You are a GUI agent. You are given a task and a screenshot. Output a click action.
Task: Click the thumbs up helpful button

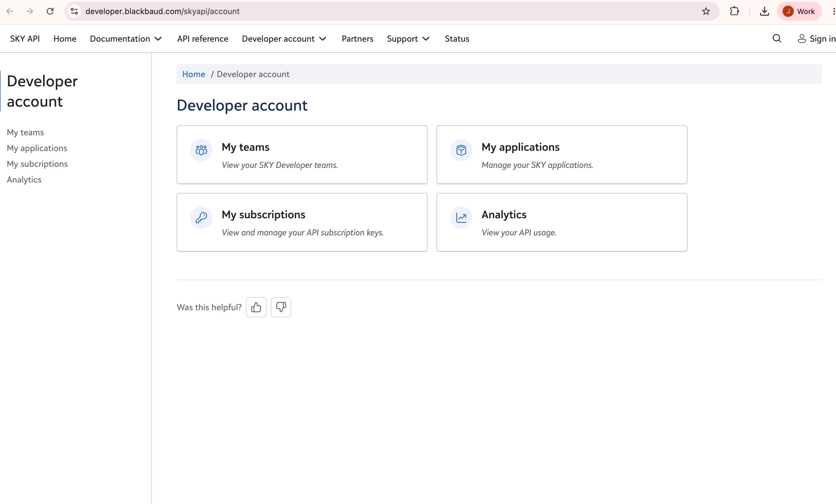coord(256,307)
